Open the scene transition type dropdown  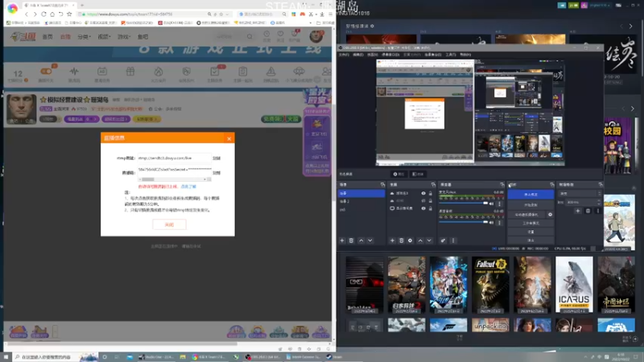[580, 193]
